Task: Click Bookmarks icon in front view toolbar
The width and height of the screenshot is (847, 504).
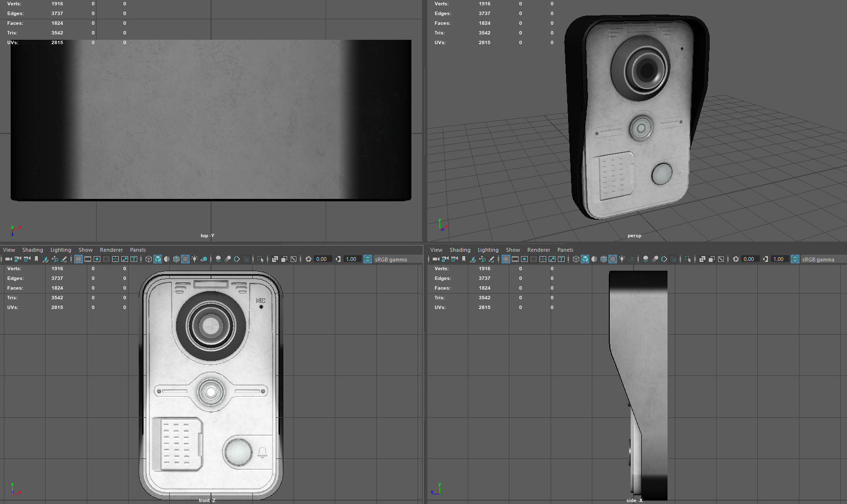Action: [36, 259]
